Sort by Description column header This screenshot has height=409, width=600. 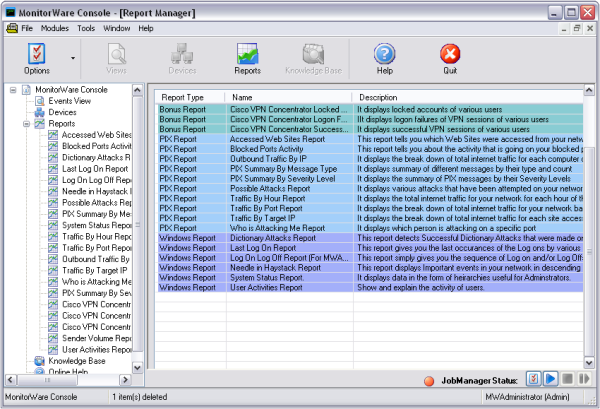[x=468, y=97]
